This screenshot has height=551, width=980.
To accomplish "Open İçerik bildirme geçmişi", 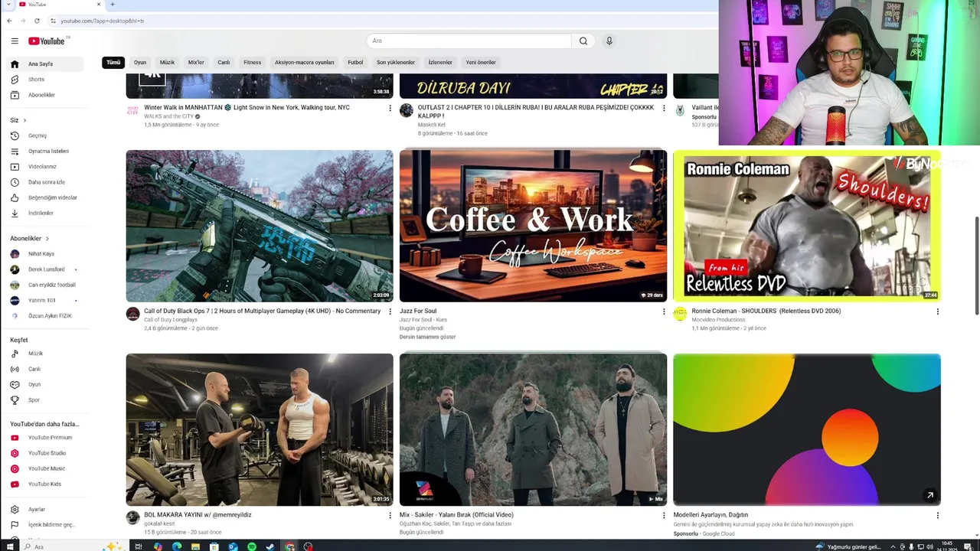I will click(x=46, y=524).
